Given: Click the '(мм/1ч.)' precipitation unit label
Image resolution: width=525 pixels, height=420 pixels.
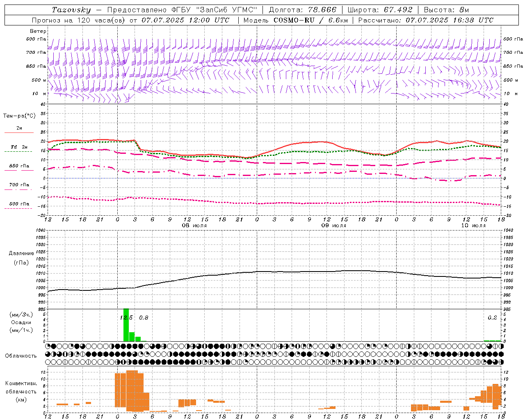Looking at the screenshot, I should coord(21,331).
